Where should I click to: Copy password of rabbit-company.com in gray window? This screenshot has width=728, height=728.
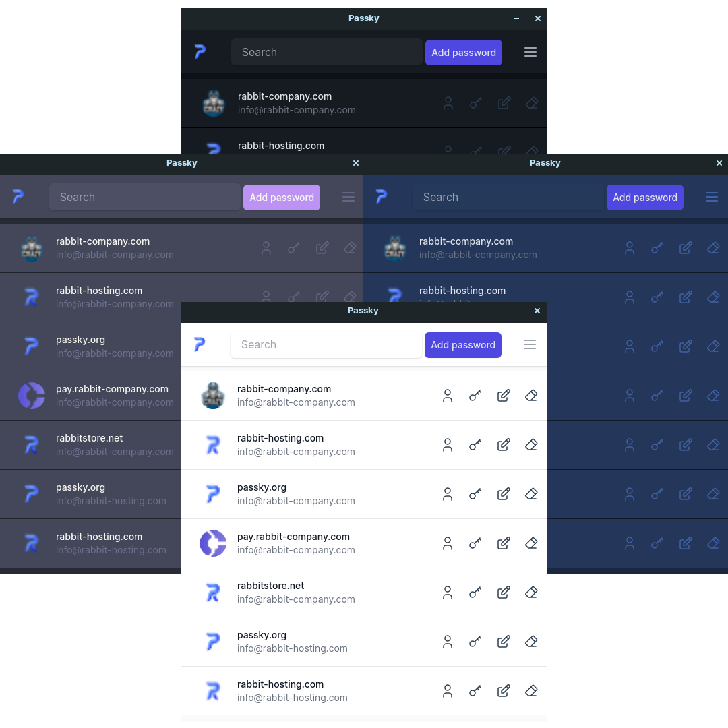click(x=294, y=248)
